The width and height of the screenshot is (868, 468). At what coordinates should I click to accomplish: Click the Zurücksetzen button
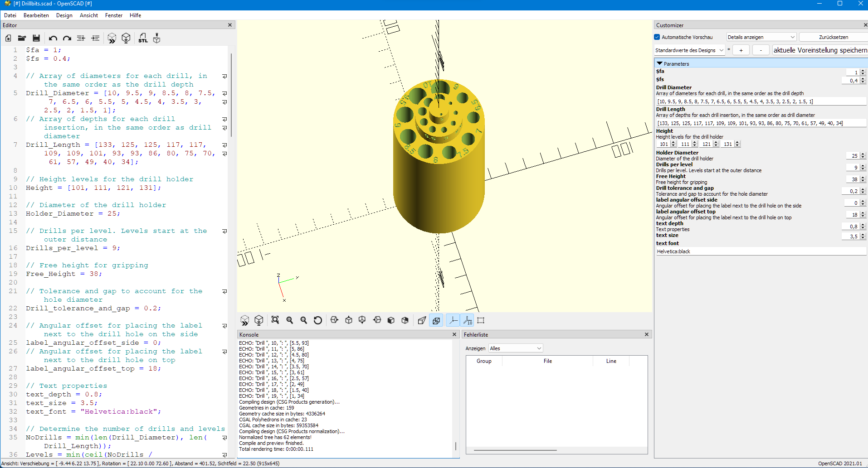click(833, 37)
